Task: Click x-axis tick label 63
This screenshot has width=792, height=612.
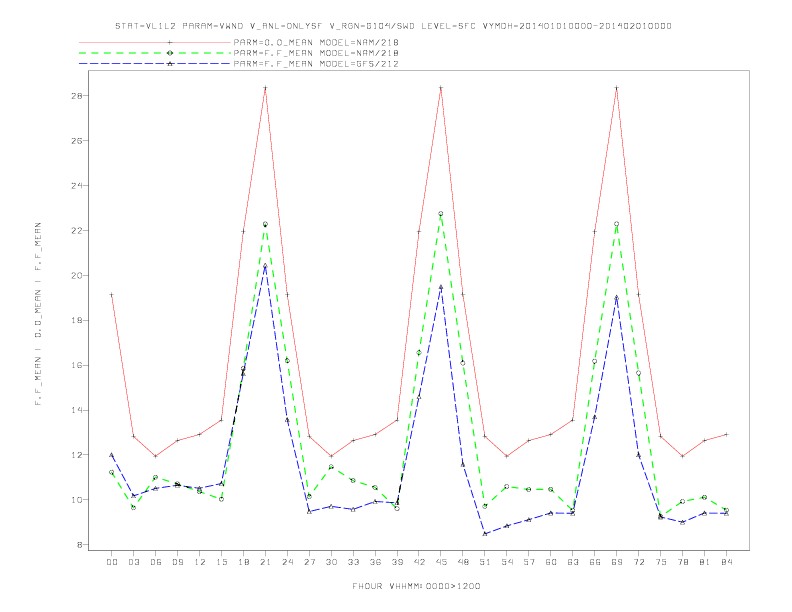Action: point(573,562)
